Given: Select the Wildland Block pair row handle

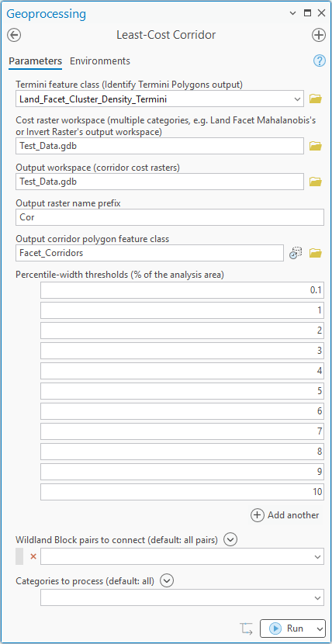Looking at the screenshot, I should [x=19, y=556].
